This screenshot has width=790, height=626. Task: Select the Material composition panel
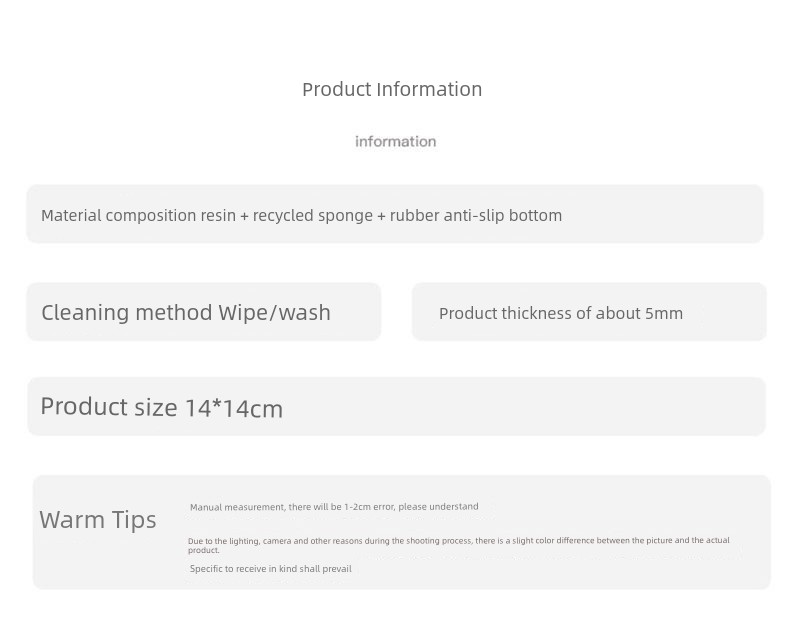click(x=395, y=214)
